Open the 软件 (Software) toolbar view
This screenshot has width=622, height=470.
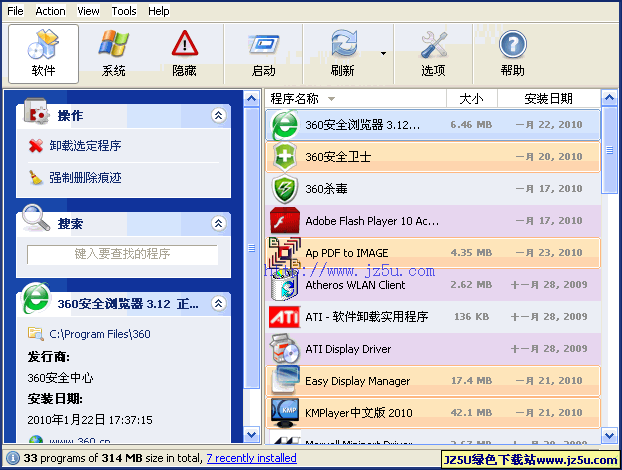pyautogui.click(x=43, y=54)
